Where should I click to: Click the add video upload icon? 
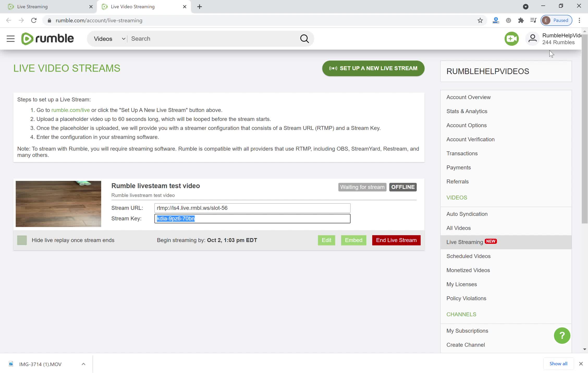point(511,39)
